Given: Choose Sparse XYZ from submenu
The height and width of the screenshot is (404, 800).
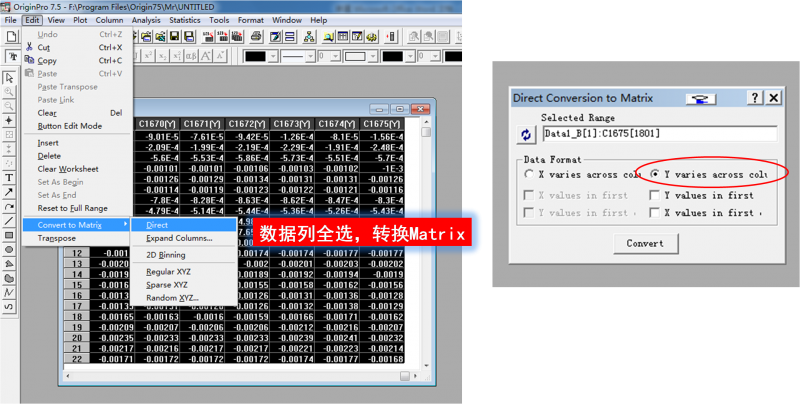Looking at the screenshot, I should tap(184, 285).
